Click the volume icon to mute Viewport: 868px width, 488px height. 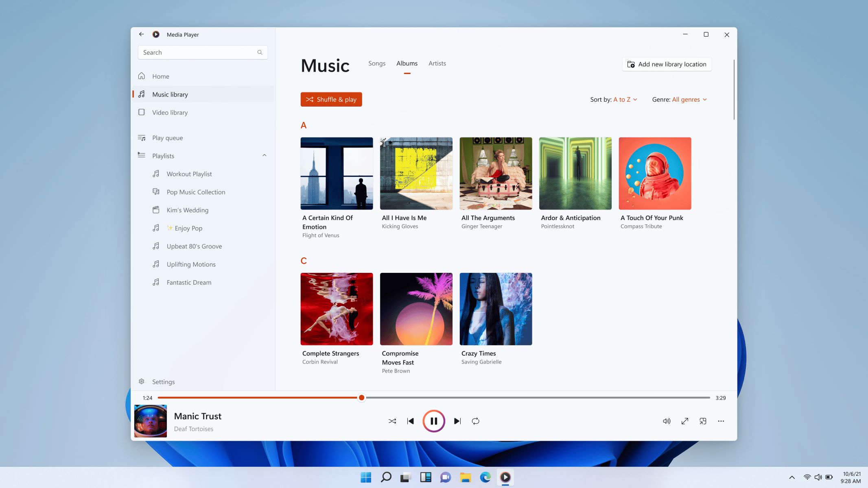(x=667, y=420)
